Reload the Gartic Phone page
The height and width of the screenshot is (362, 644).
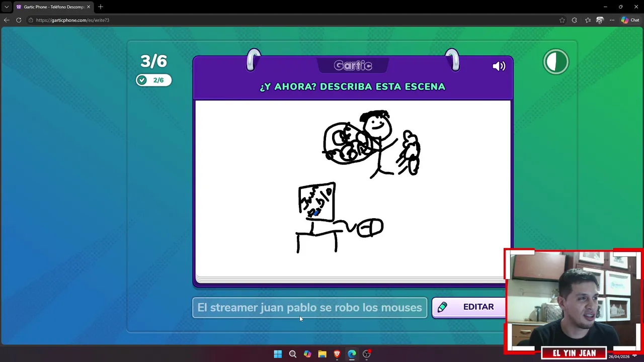[x=19, y=20]
